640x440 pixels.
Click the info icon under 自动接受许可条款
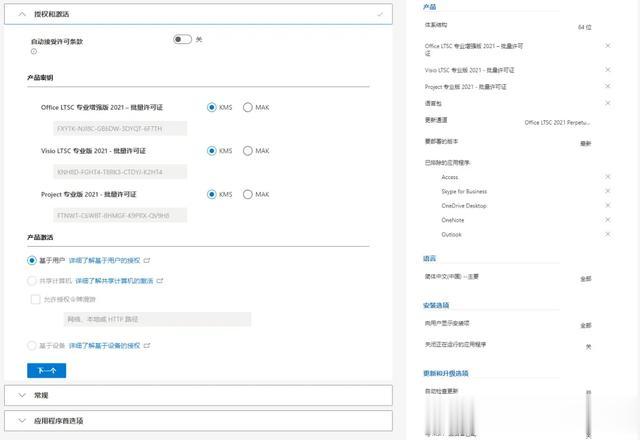34,51
